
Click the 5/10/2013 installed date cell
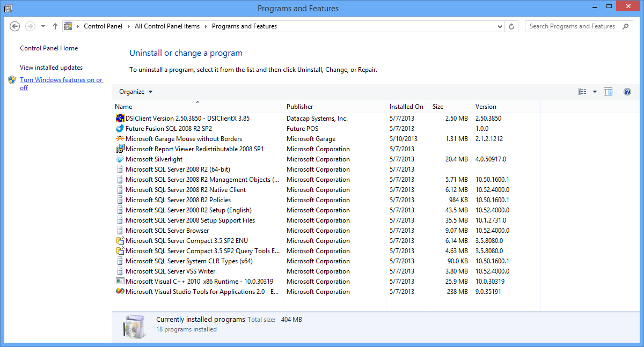pyautogui.click(x=404, y=139)
